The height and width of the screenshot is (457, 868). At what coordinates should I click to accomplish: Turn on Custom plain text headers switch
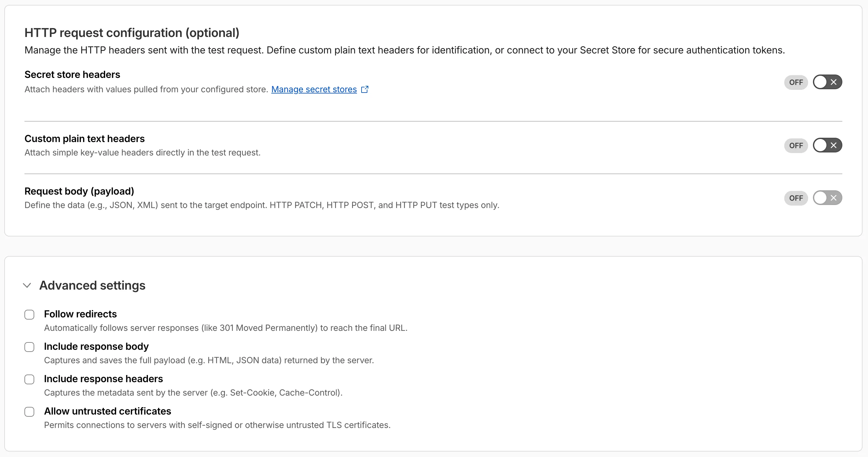pos(827,145)
